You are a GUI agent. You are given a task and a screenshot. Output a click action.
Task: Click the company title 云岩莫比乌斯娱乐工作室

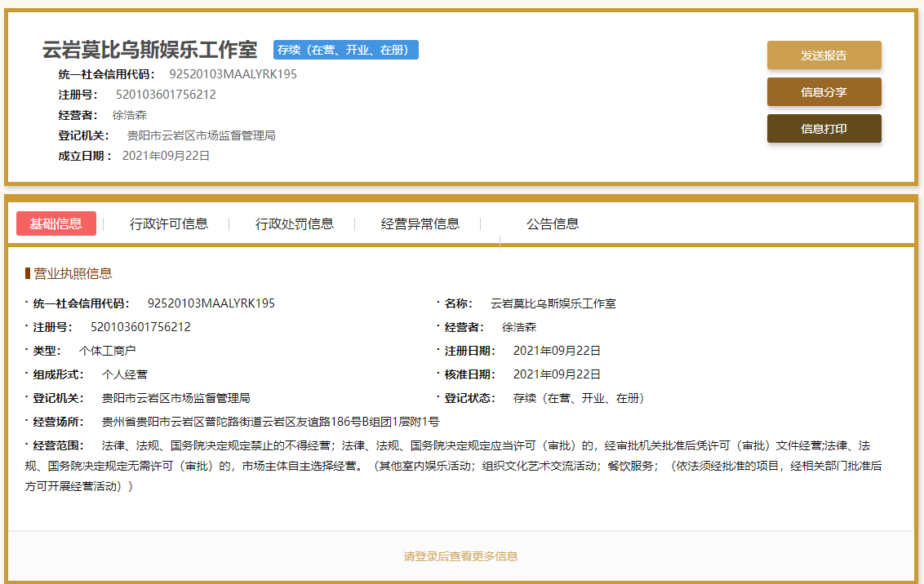pos(149,50)
